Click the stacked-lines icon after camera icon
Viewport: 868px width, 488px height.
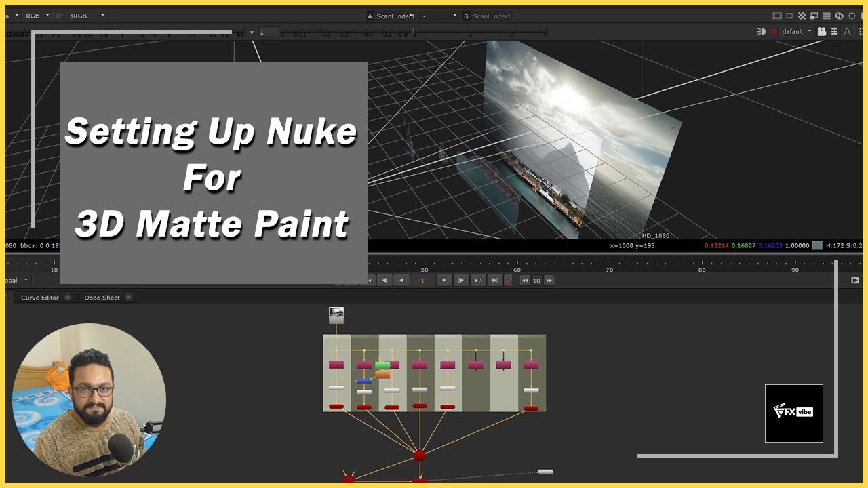pyautogui.click(x=834, y=31)
